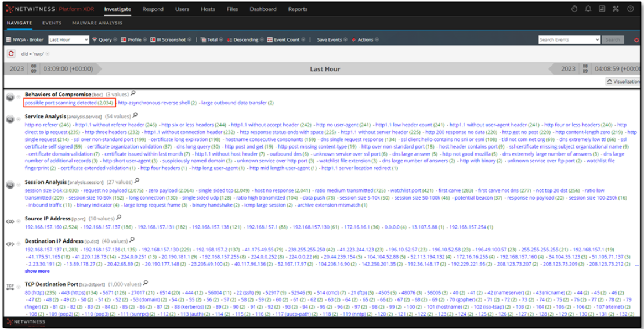Open the help question mark icon
This screenshot has width=644, height=329.
coord(630,9)
